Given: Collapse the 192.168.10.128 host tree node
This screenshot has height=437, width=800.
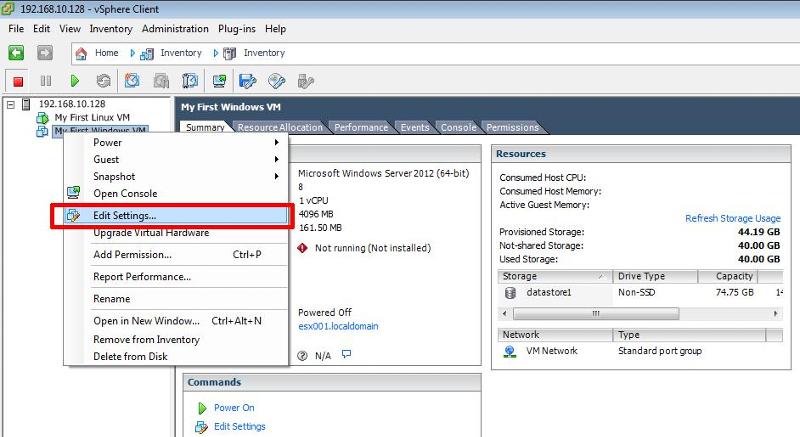Looking at the screenshot, I should click(11, 105).
